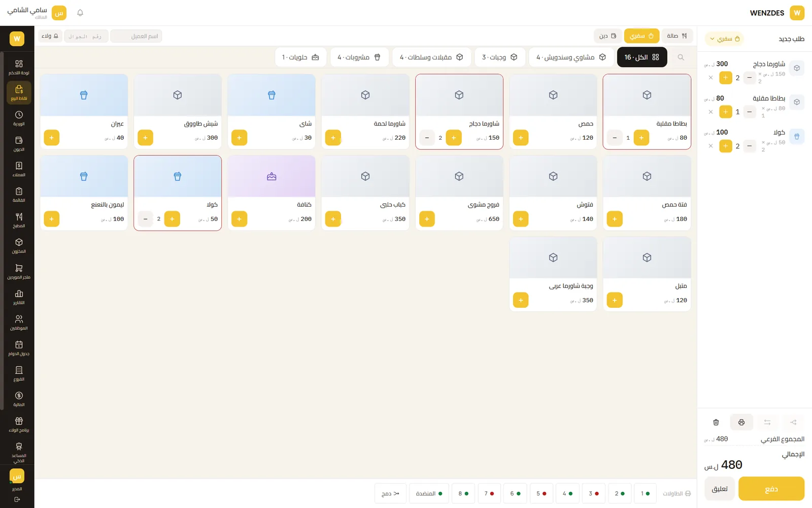Click the notifications bell icon
This screenshot has height=508, width=812.
click(80, 13)
